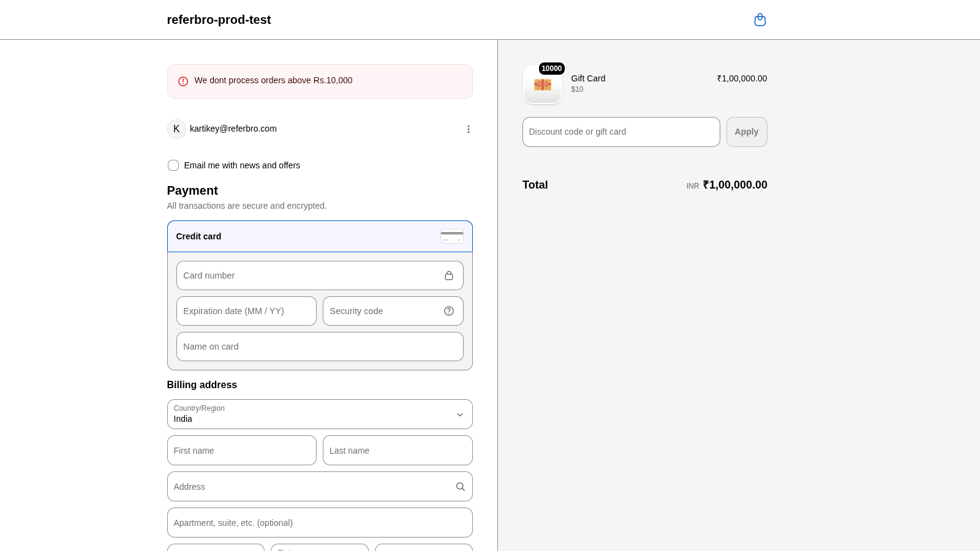Focus the Discount code or gift card field
This screenshot has width=980, height=551.
(621, 132)
